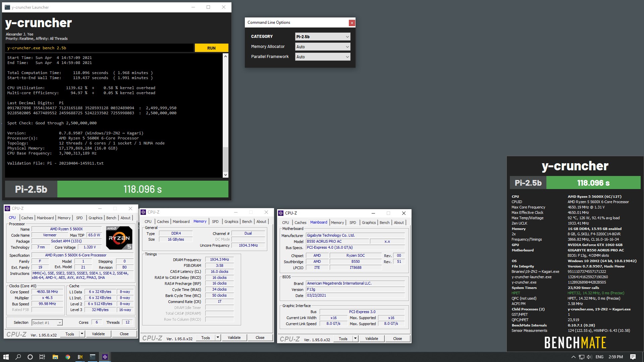
Task: Click the CPU-Z title icon of Mainboard window
Action: tap(281, 213)
